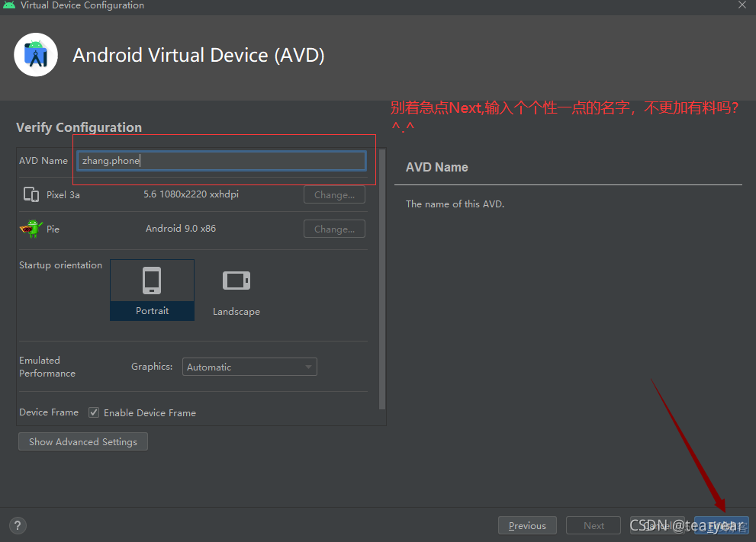Screen dimensions: 756x542
Task: Uncheck the Enable Device Frame checkbox
Action: click(93, 412)
